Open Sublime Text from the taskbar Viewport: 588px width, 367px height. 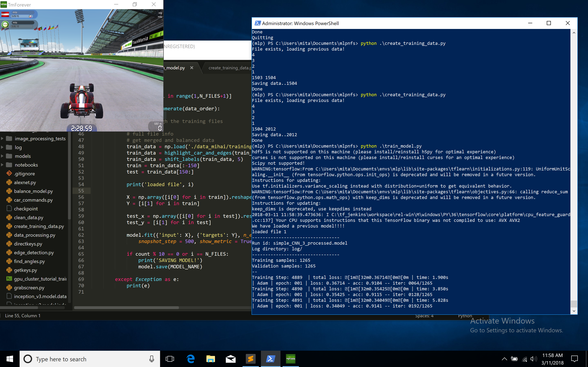coord(251,359)
